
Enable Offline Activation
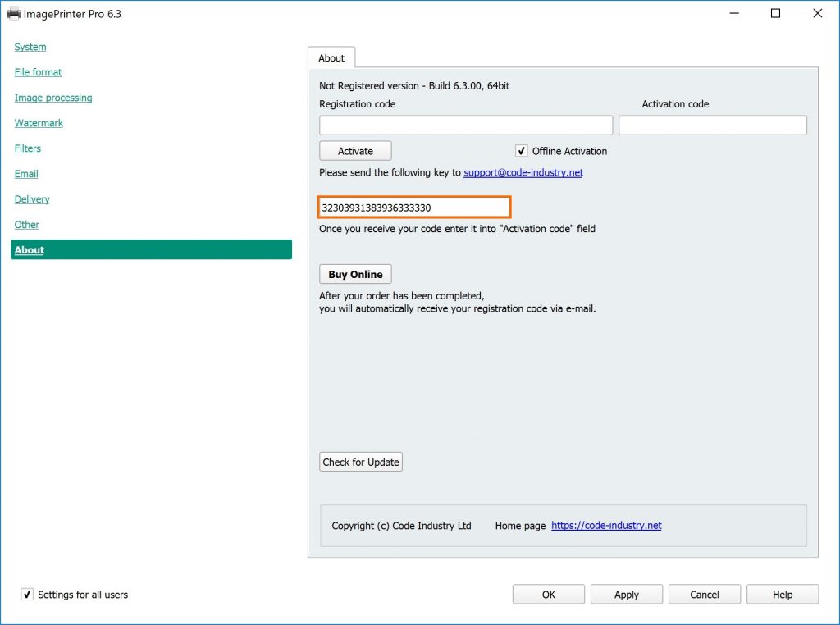(522, 151)
